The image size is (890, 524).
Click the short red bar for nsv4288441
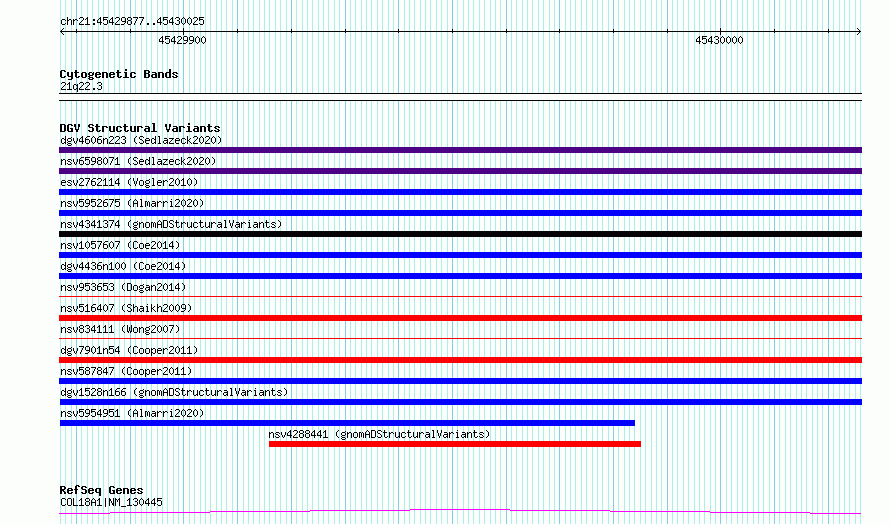[455, 444]
